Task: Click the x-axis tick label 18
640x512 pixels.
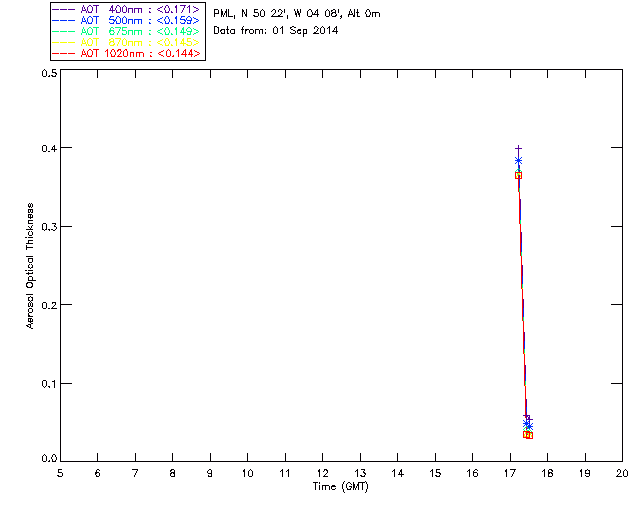Action: pos(547,473)
